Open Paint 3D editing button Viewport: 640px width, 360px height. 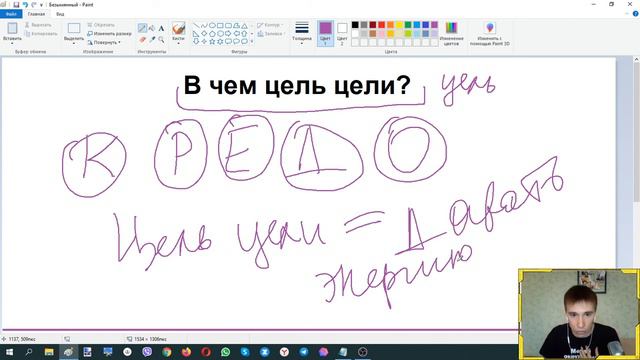pyautogui.click(x=490, y=33)
